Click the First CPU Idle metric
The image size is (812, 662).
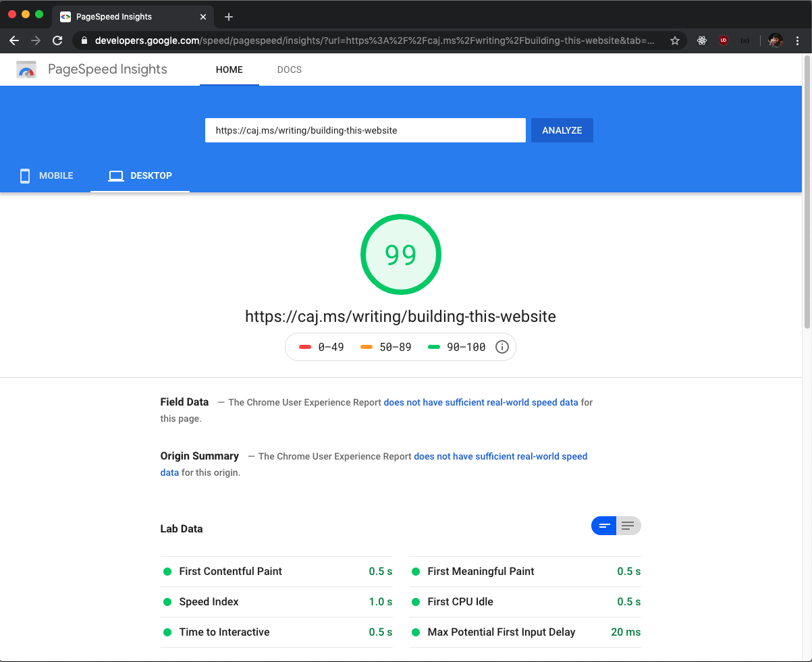(525, 601)
